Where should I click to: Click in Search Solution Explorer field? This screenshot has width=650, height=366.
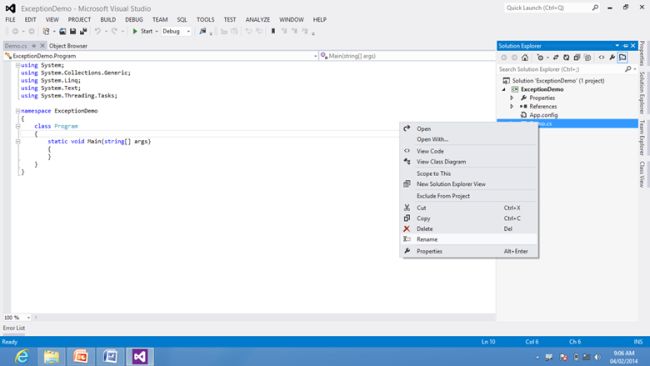pyautogui.click(x=560, y=69)
